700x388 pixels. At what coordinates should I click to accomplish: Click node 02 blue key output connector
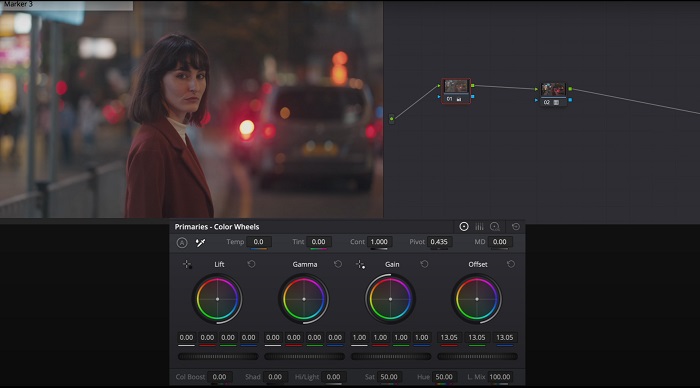(x=570, y=100)
